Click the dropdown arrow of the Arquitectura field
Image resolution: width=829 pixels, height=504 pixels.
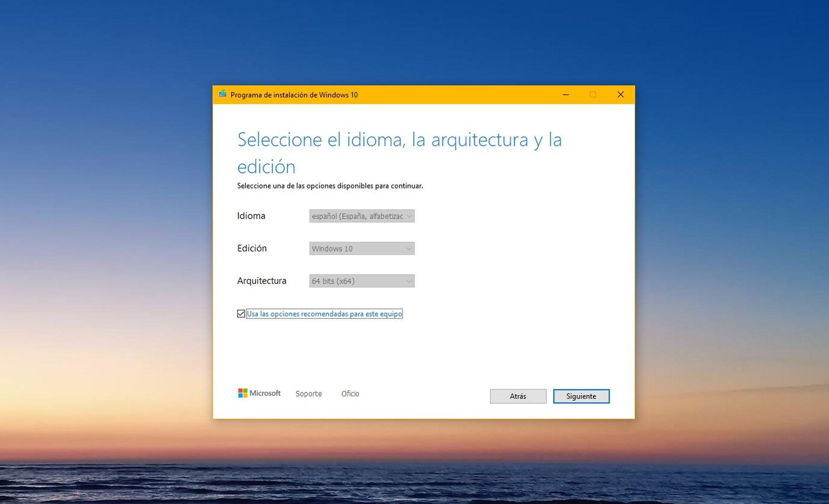tap(408, 281)
